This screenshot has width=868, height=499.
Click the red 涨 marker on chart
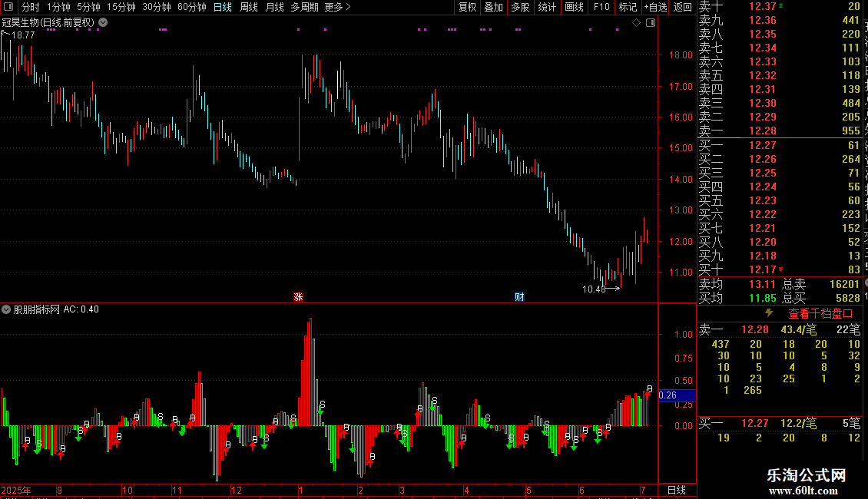[x=298, y=297]
